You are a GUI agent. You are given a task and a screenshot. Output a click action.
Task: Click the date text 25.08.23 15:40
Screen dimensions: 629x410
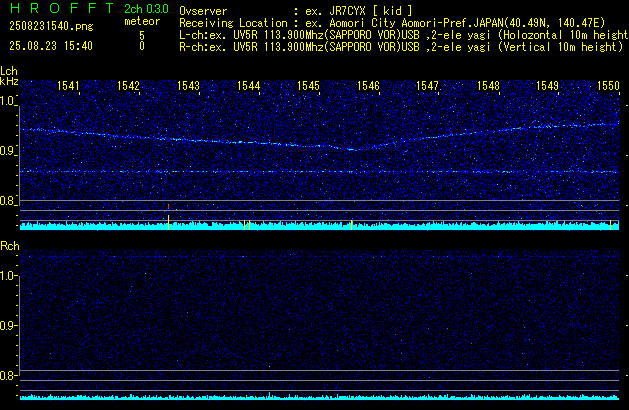click(51, 46)
